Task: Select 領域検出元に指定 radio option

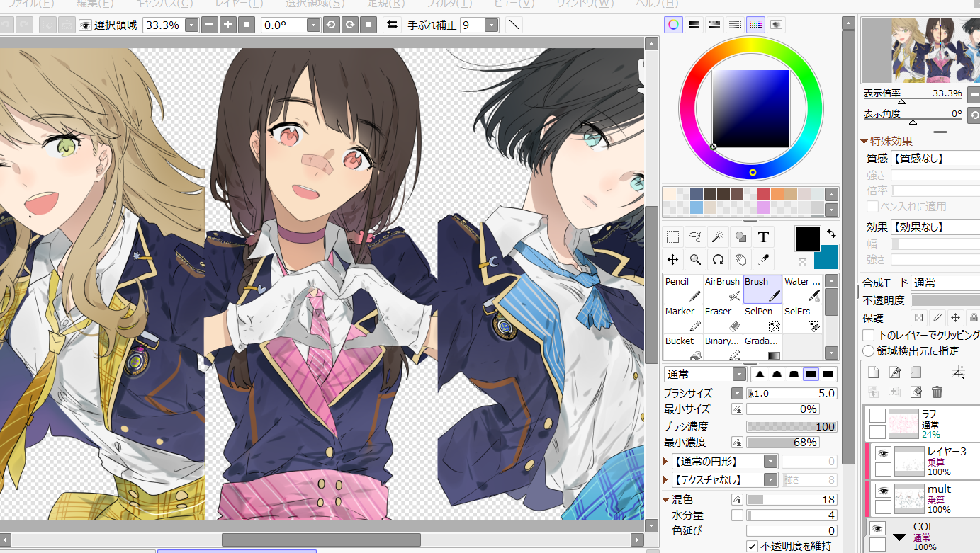Action: pyautogui.click(x=869, y=350)
